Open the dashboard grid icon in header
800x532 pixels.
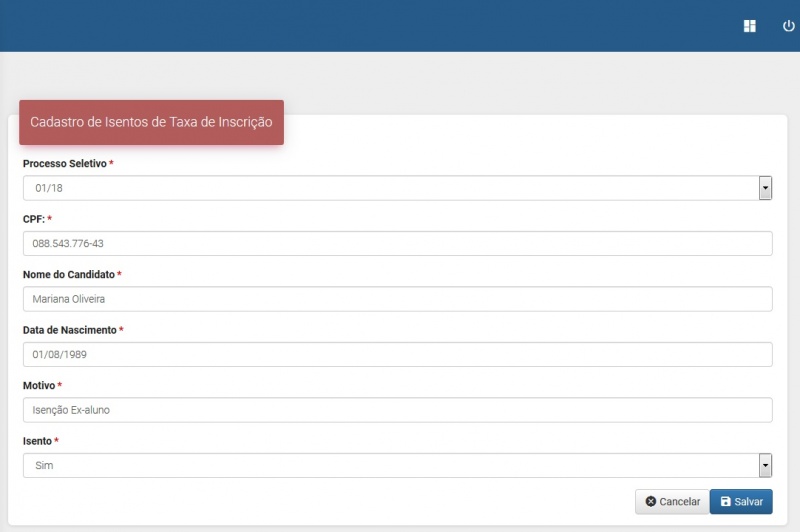pos(750,26)
